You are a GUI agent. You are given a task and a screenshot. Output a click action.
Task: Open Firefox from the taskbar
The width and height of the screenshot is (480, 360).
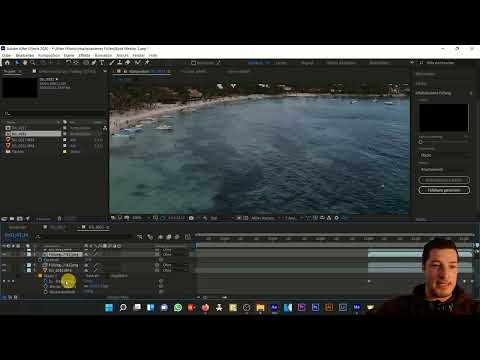pos(205,307)
